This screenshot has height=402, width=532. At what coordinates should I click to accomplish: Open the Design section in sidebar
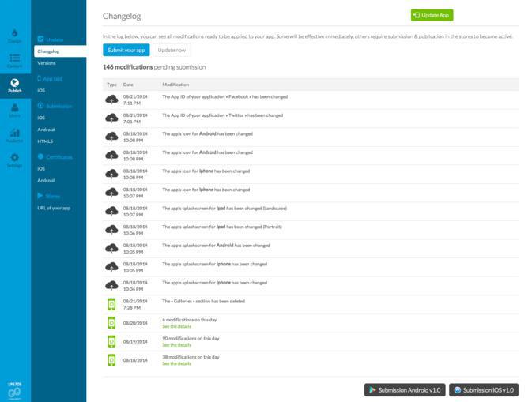14,36
